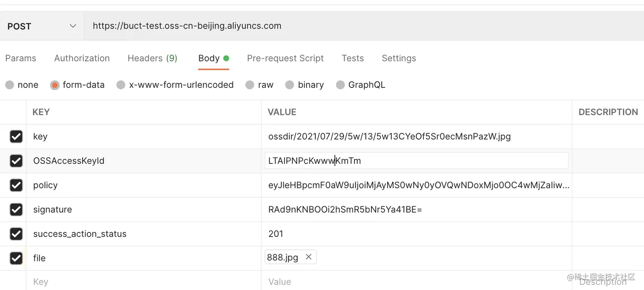Open the Tests tab
Screen dimensions: 644x290
pyautogui.click(x=353, y=58)
